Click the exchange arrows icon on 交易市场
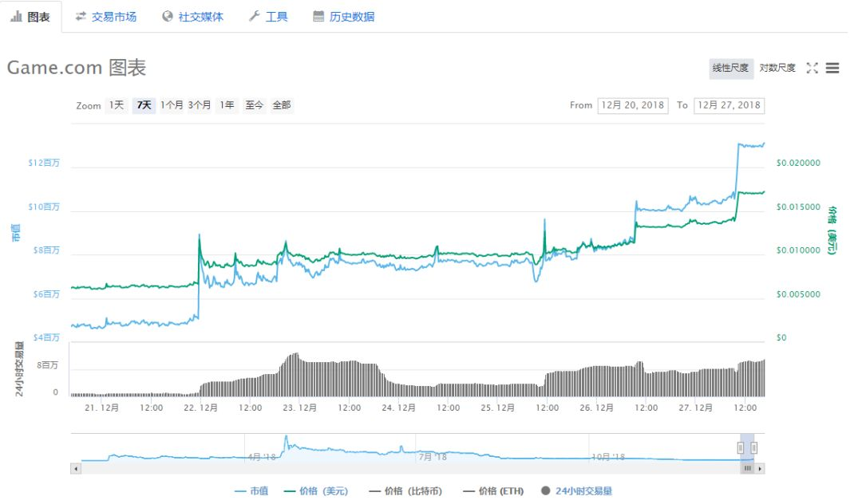862x504 pixels. pyautogui.click(x=81, y=17)
